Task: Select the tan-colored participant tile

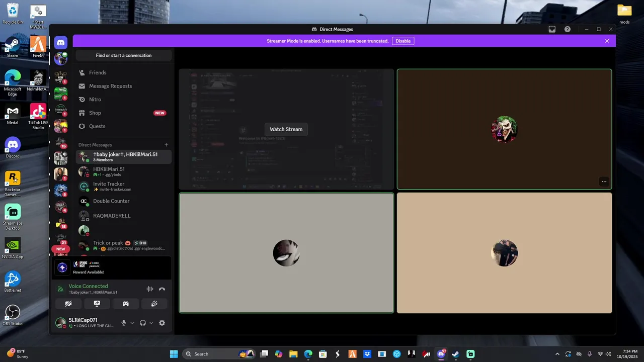Action: pyautogui.click(x=504, y=253)
